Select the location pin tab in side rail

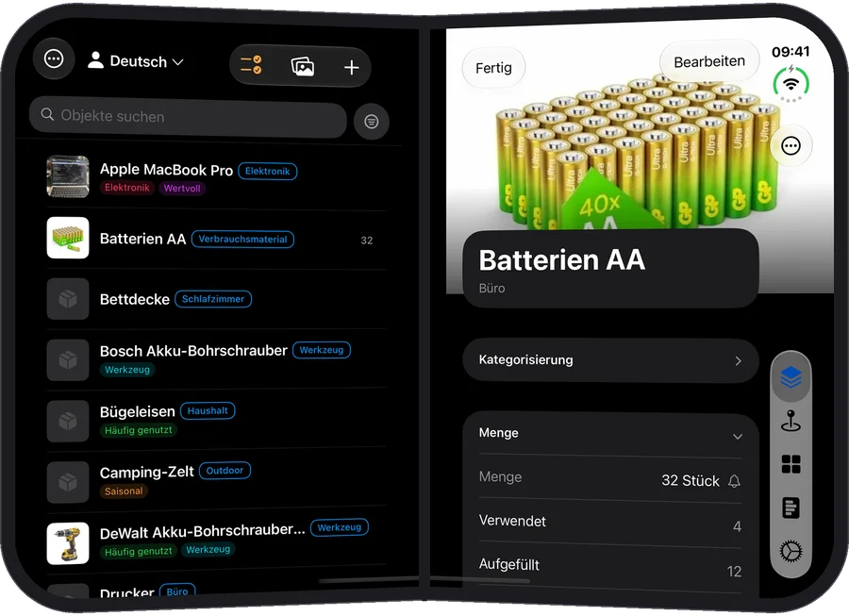(x=791, y=421)
